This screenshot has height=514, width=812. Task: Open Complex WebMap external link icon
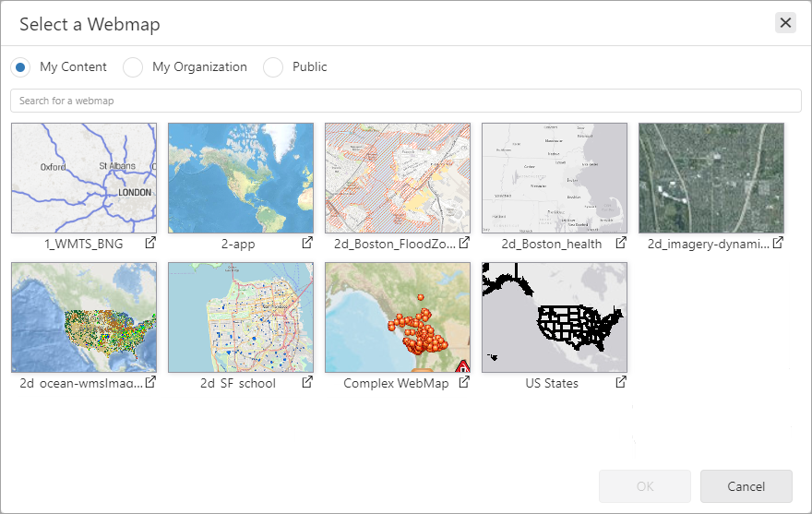[x=464, y=382]
